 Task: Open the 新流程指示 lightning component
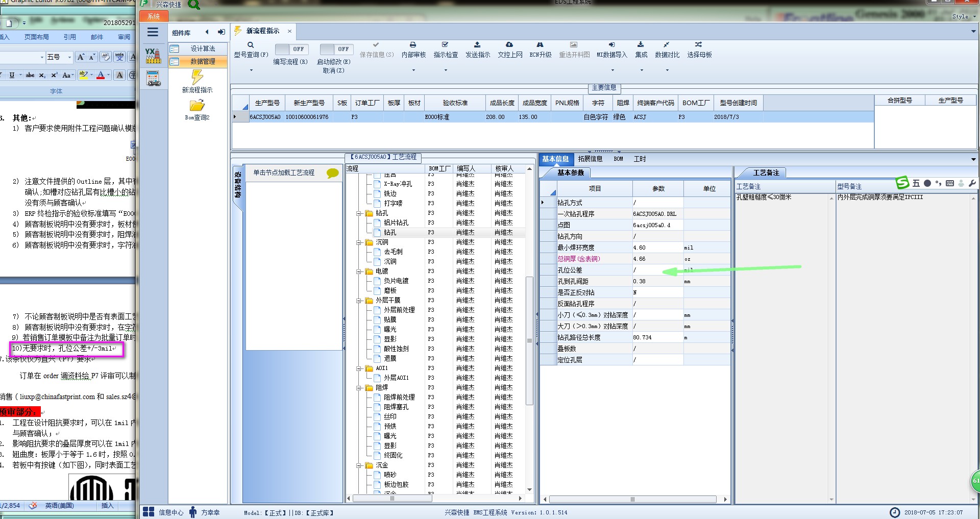197,82
